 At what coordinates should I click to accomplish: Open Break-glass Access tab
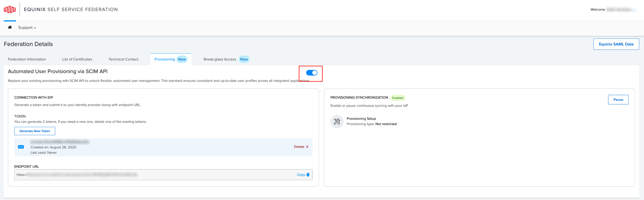[x=219, y=59]
